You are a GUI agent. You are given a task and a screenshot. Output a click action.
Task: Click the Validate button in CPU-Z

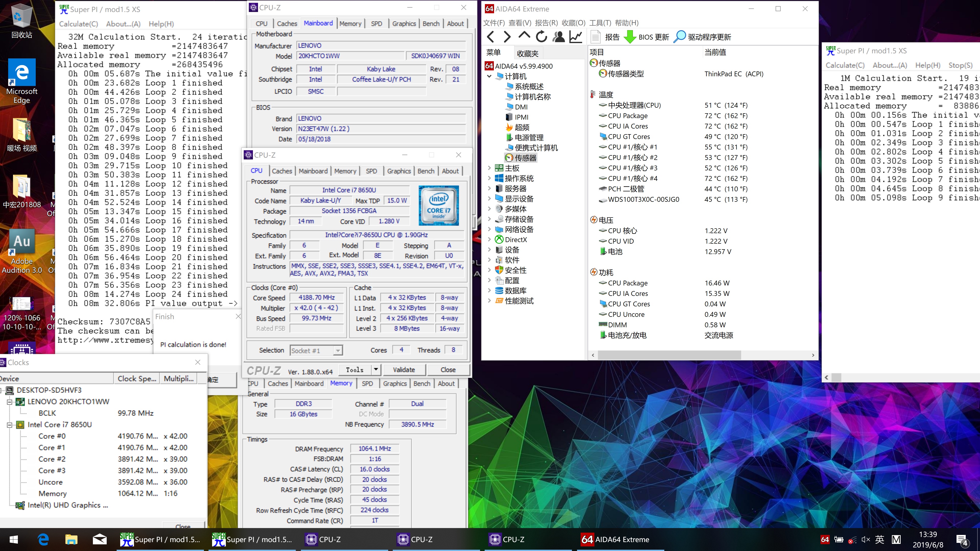[x=404, y=370]
